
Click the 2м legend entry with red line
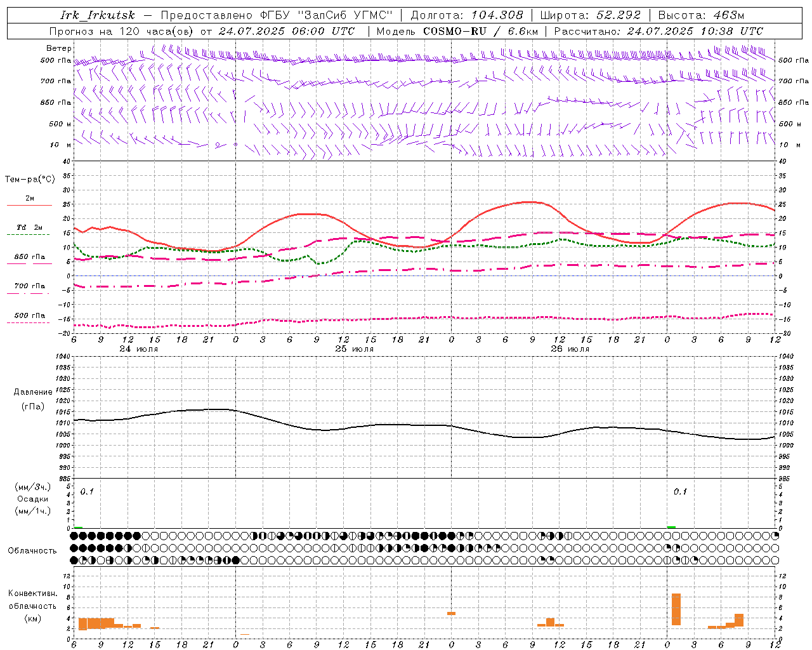(x=30, y=199)
